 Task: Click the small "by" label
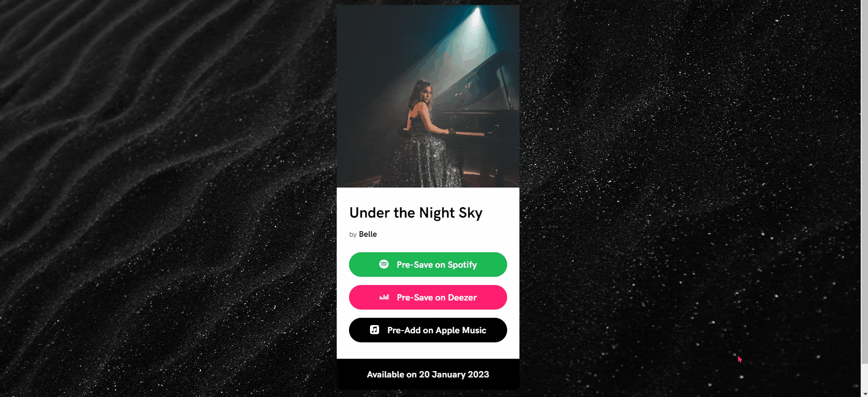tap(353, 234)
